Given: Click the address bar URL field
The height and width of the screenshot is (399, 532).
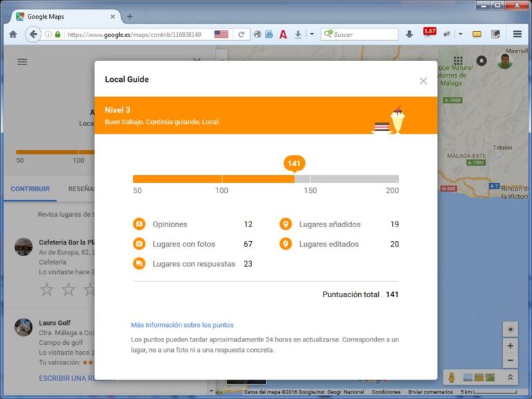Looking at the screenshot, I should pyautogui.click(x=134, y=35).
